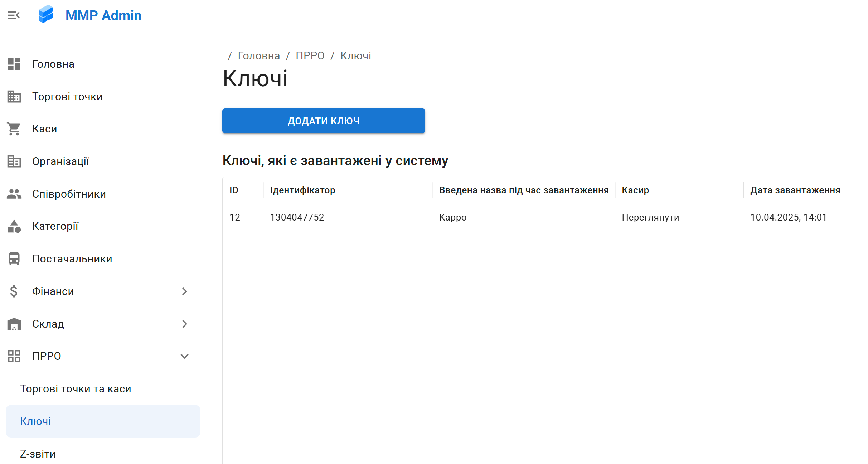Viewport: 868px width, 464px height.
Task: Click the Головна dashboard icon
Action: coord(14,64)
